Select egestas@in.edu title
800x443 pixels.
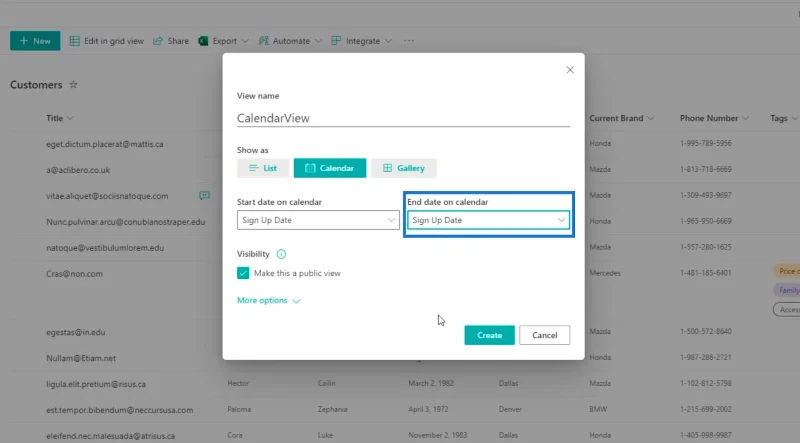tap(76, 332)
